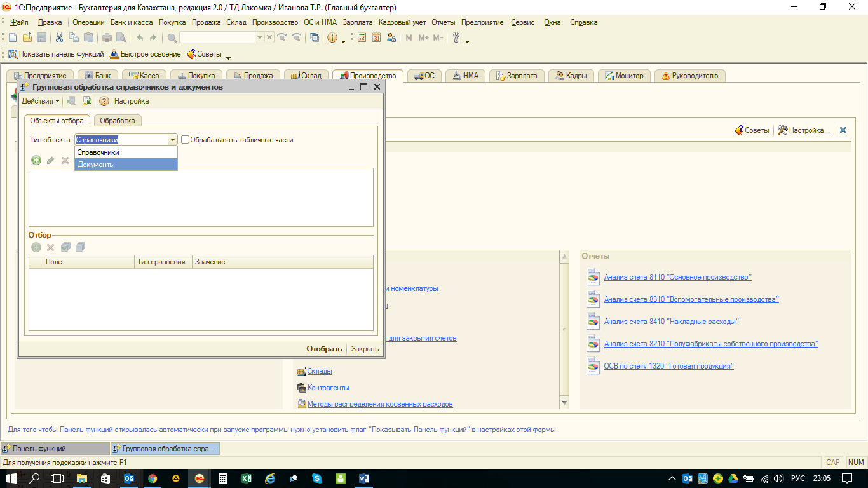Screen dimensions: 868x488
Task: Click the Help info icon in toolbar
Action: [332, 37]
